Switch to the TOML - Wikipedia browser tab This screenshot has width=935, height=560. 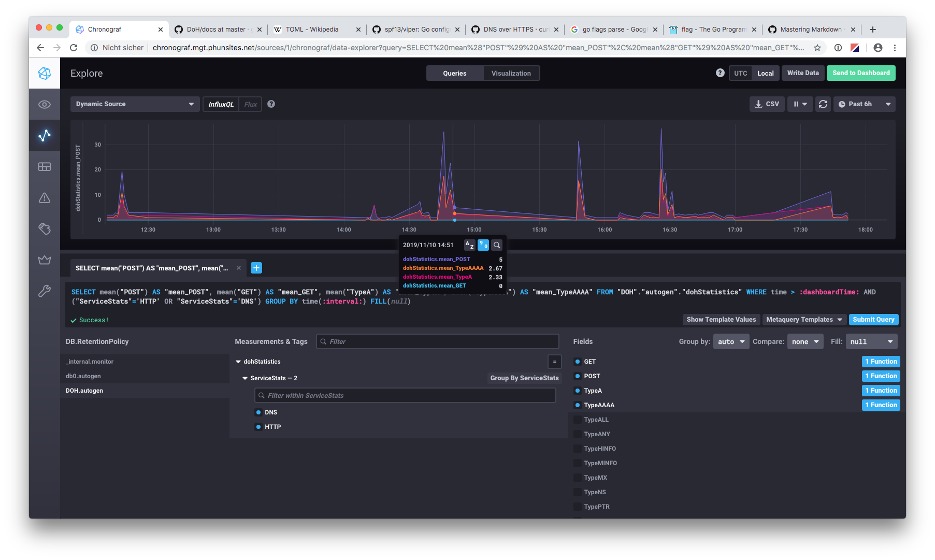point(316,30)
